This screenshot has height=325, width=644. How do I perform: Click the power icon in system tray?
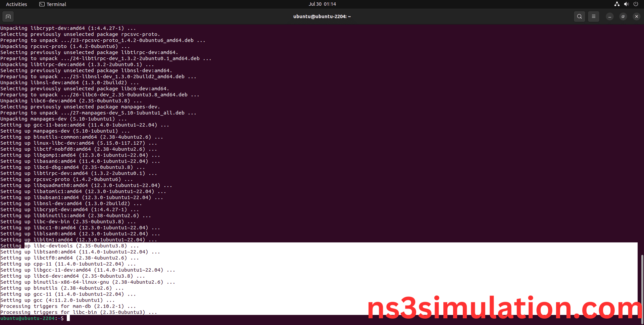point(636,4)
